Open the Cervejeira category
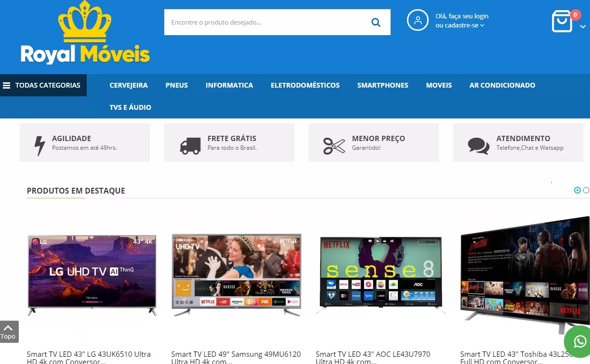 click(129, 85)
